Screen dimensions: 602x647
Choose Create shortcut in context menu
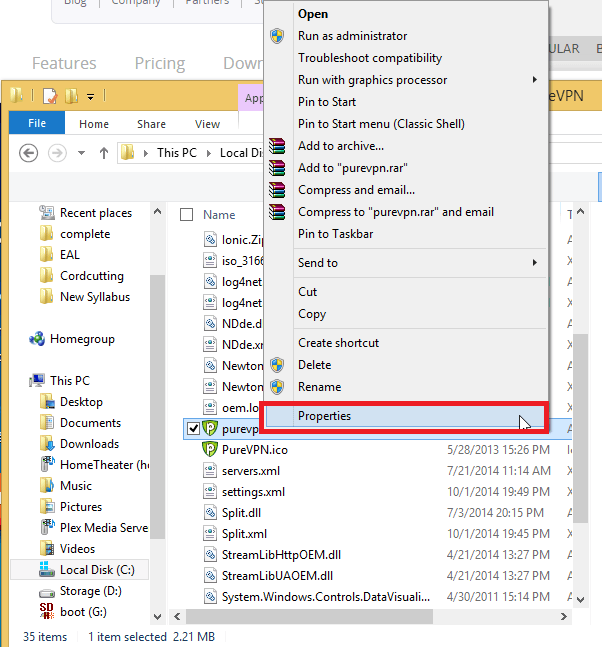338,343
